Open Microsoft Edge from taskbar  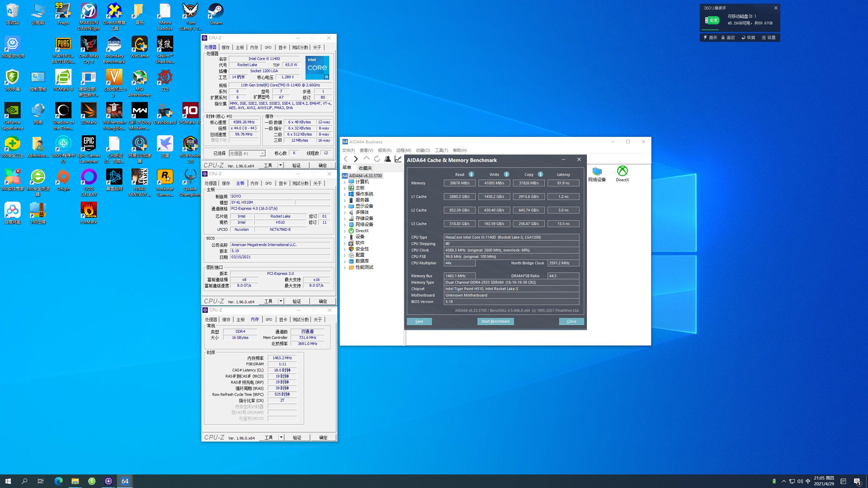click(x=59, y=481)
